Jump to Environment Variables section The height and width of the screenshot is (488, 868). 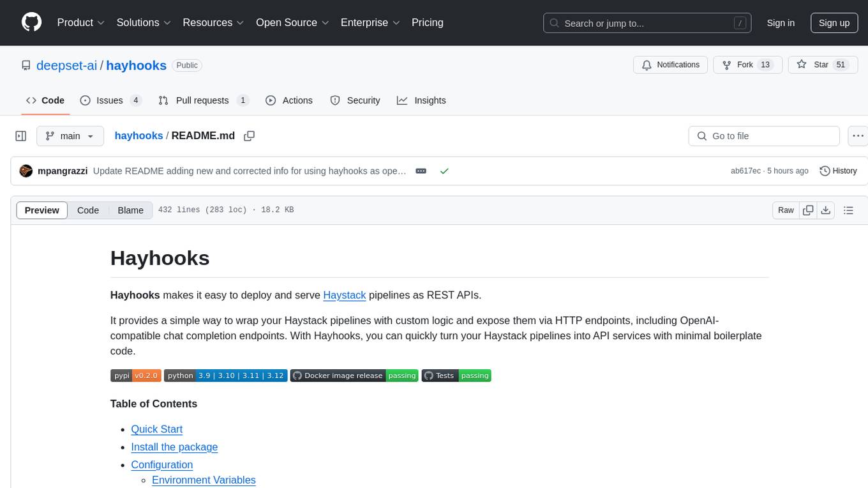[x=204, y=480]
